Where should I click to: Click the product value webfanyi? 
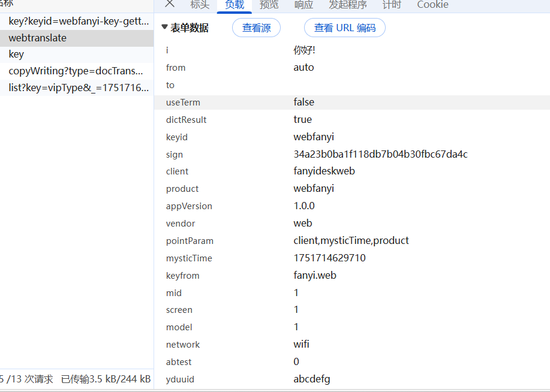[314, 189]
